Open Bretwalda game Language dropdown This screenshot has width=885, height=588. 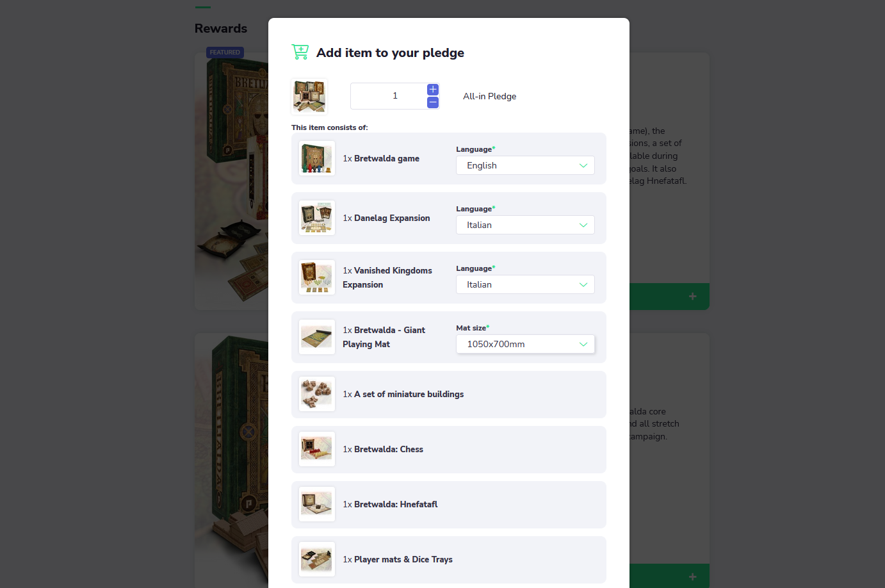click(x=525, y=165)
